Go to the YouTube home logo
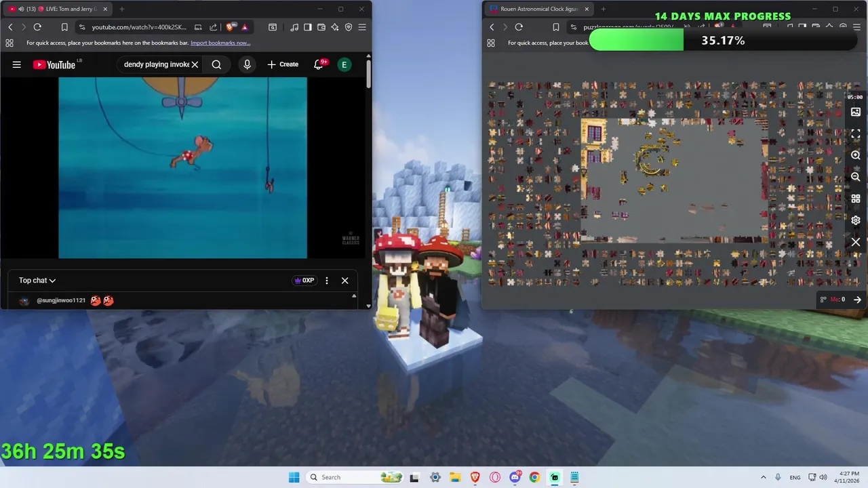Viewport: 868px width, 488px height. [54, 64]
